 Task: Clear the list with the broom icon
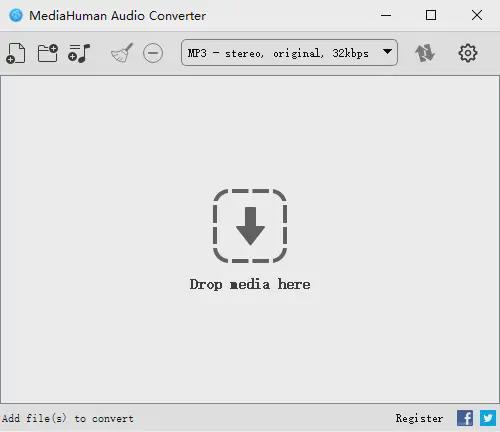pos(122,53)
